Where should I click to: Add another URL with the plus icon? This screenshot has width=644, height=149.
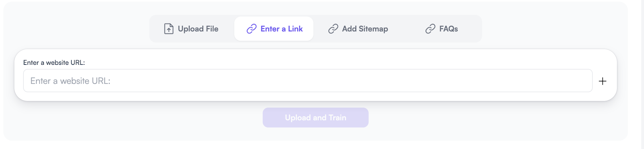pos(603,81)
